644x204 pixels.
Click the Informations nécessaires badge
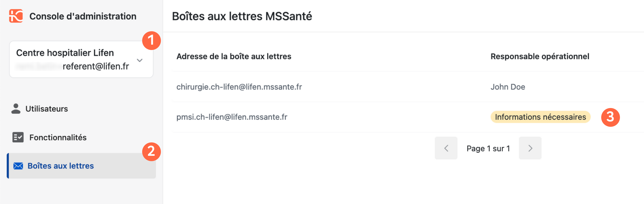tap(540, 117)
